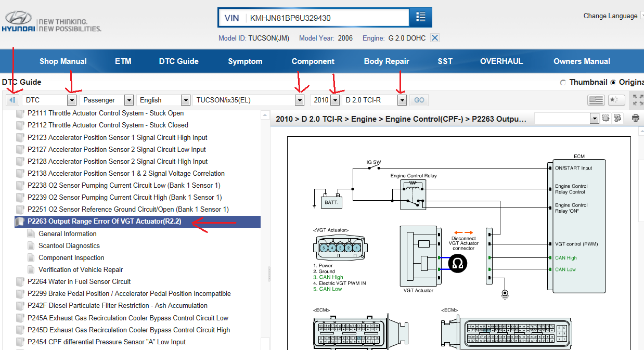Open the Shop Manual menu
Screen dimensions: 644x350
(63, 61)
